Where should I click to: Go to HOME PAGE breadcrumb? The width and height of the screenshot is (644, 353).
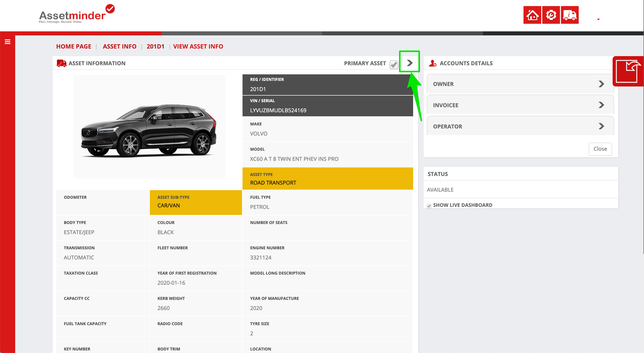74,47
